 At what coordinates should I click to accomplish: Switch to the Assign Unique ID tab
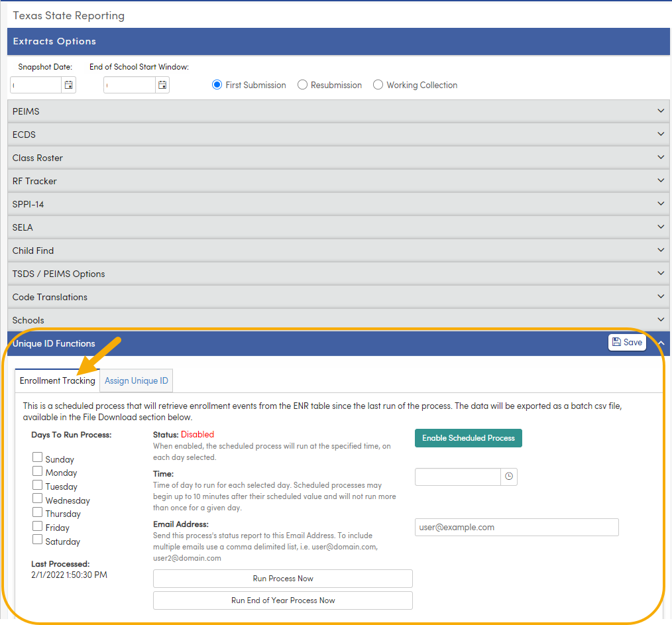[x=136, y=380]
